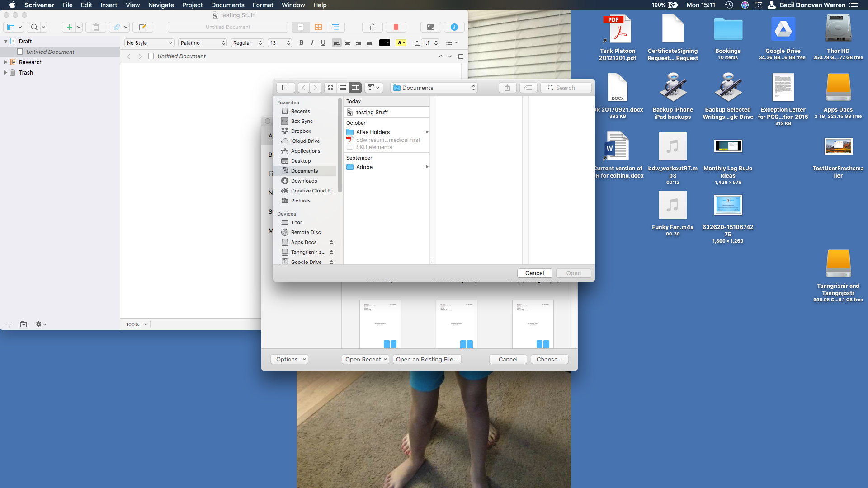Select testing Stuff file in Documents list
This screenshot has width=868, height=488.
[x=387, y=112]
